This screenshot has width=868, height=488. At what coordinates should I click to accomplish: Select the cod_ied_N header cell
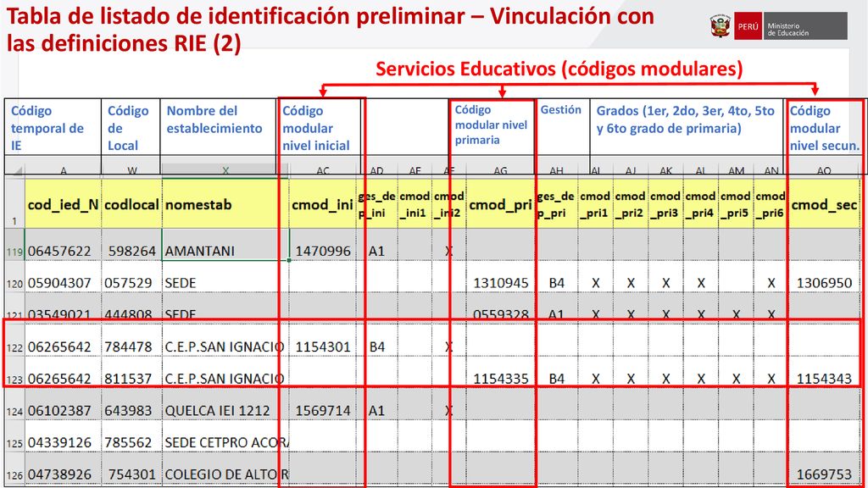(63, 204)
